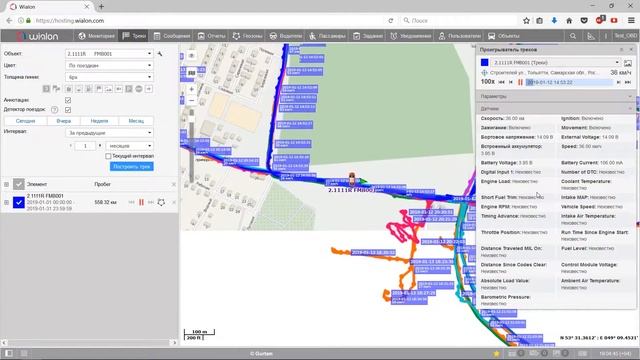The width and height of the screenshot is (640, 360).
Task: Toggle visibility of the 2.1111R FMB001 track
Action: [x=19, y=202]
